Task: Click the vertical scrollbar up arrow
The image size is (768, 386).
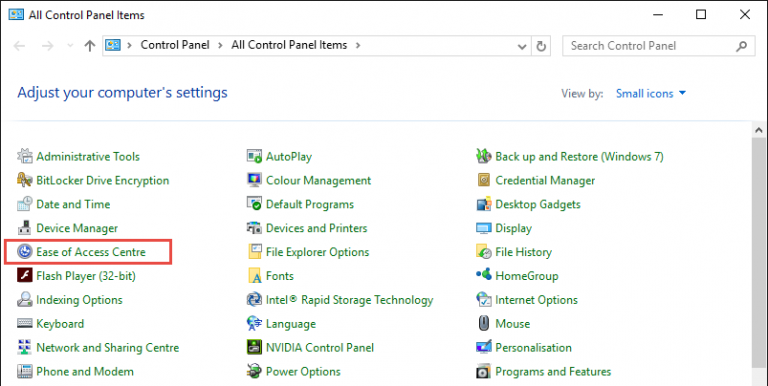Action: click(759, 130)
